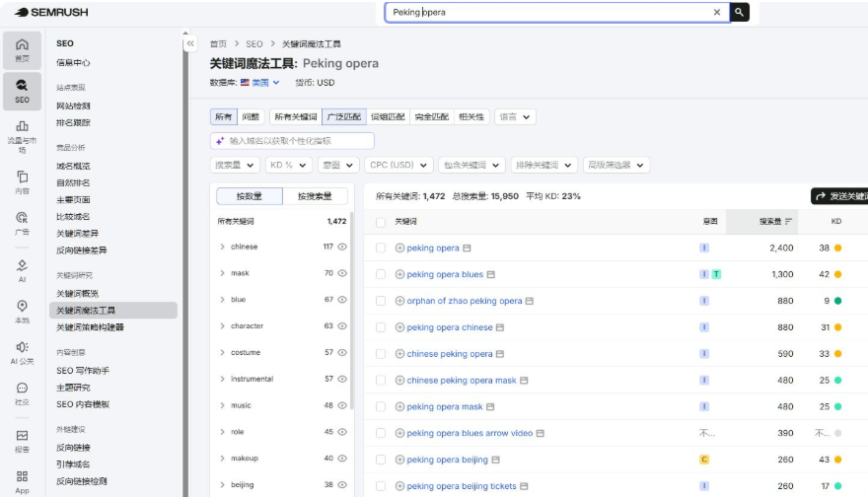Click the sparkle icon in the domain input

tap(220, 141)
